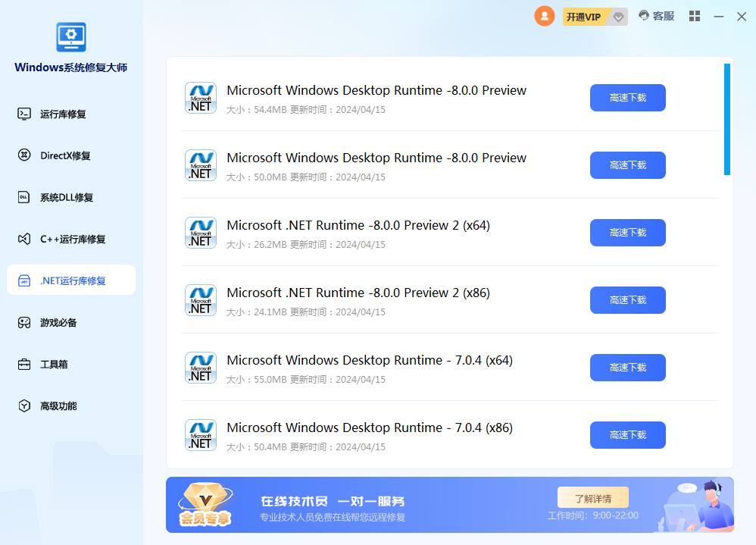The width and height of the screenshot is (756, 545).
Task: Switch to the DirectX修复 tab
Action: [64, 155]
